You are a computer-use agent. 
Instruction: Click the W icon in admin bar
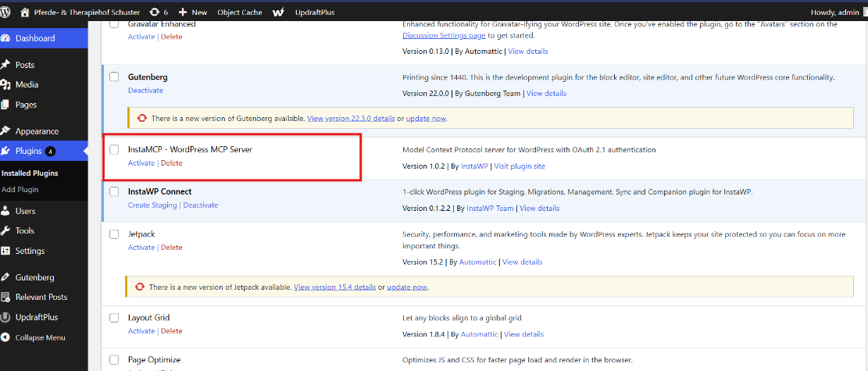pos(278,12)
